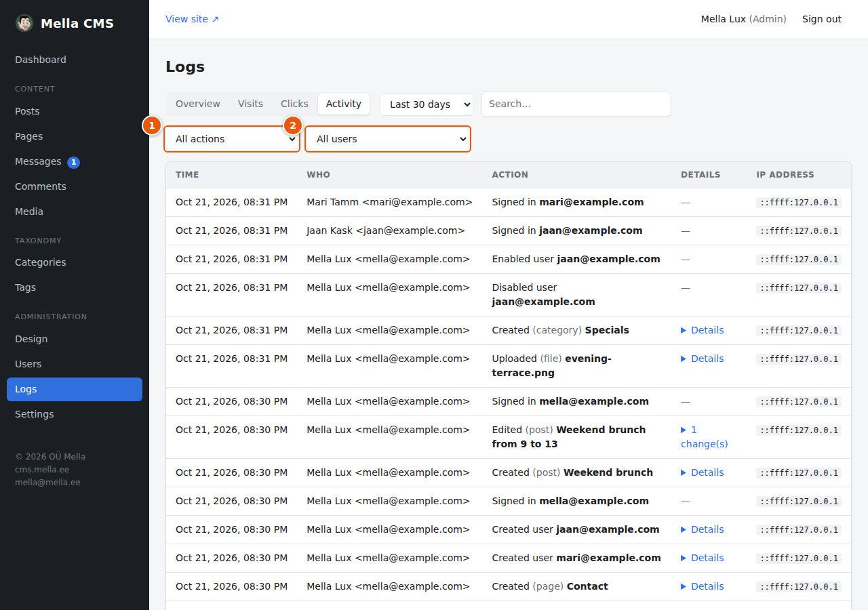
Task: Switch to the Clicks tab
Action: pos(294,104)
